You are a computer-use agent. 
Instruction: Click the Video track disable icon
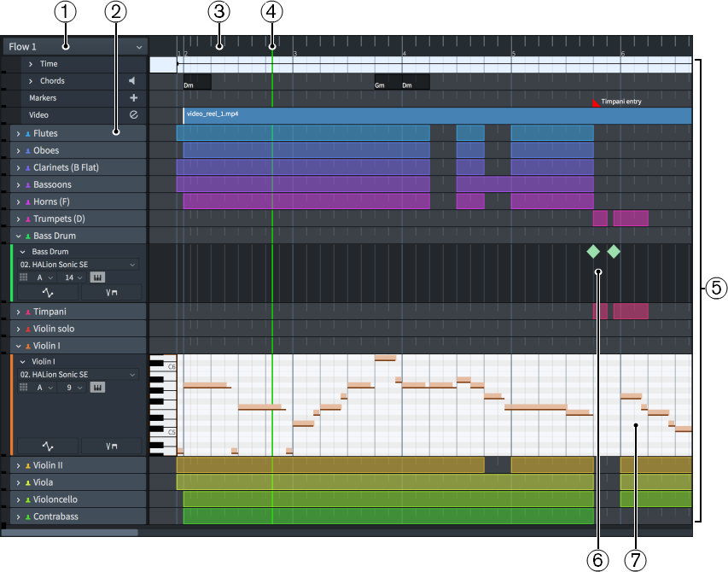pyautogui.click(x=133, y=114)
